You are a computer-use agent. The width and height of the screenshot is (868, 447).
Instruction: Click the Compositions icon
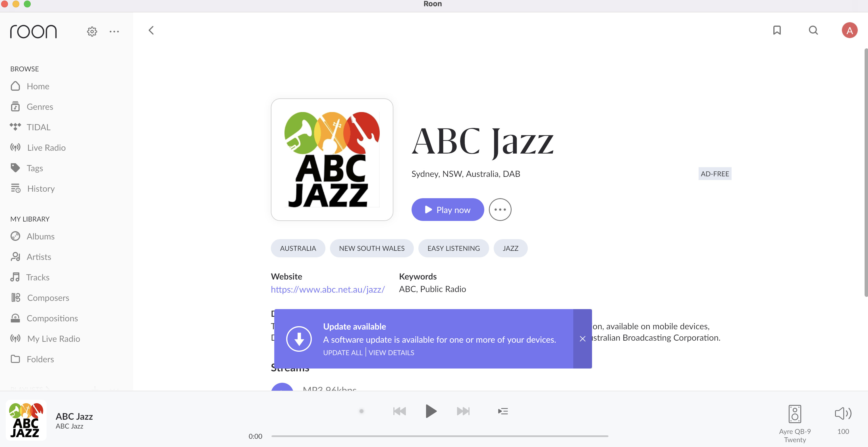pyautogui.click(x=15, y=318)
